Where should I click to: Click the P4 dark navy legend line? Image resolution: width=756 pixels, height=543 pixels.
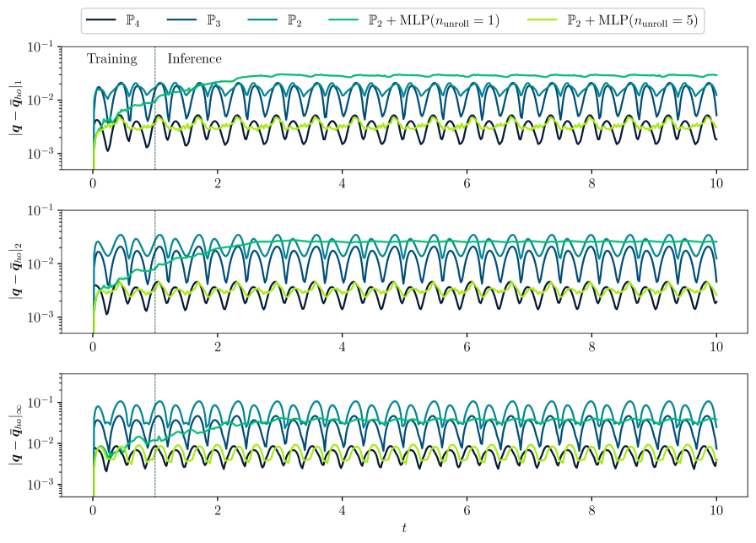(x=100, y=21)
